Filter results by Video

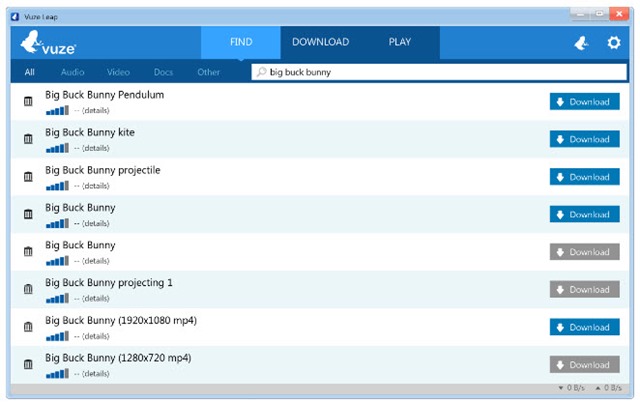(x=118, y=72)
